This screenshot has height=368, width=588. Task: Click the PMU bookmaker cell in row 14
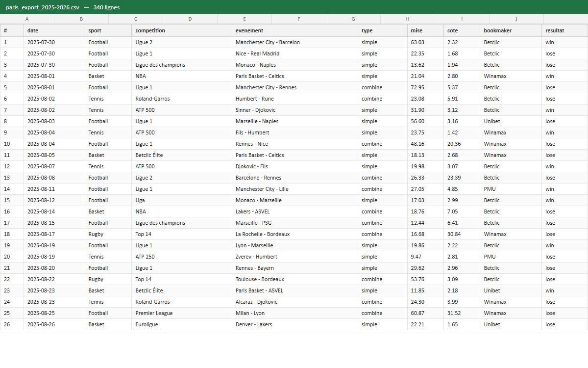coord(511,189)
